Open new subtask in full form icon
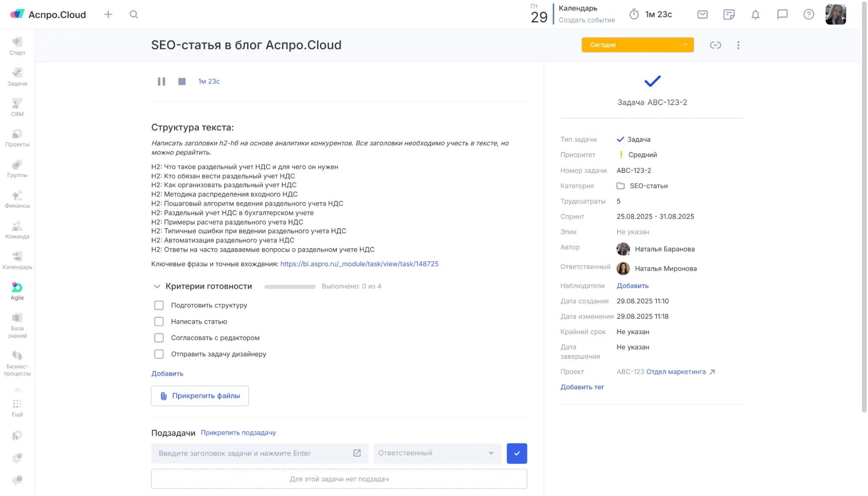 point(357,453)
